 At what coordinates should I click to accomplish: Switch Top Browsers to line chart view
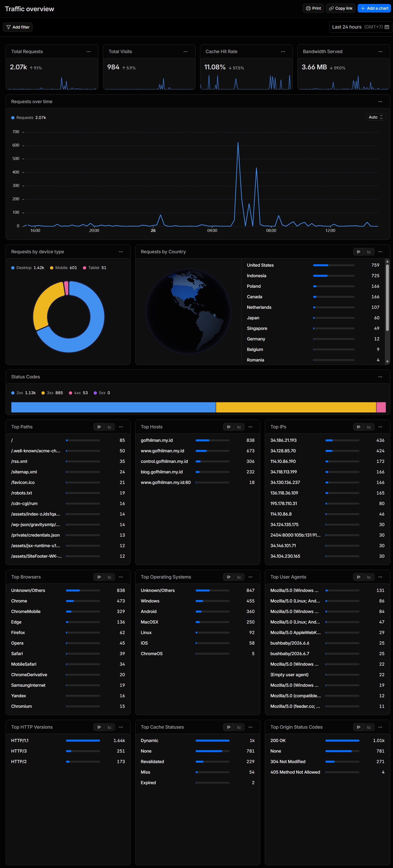(x=110, y=577)
